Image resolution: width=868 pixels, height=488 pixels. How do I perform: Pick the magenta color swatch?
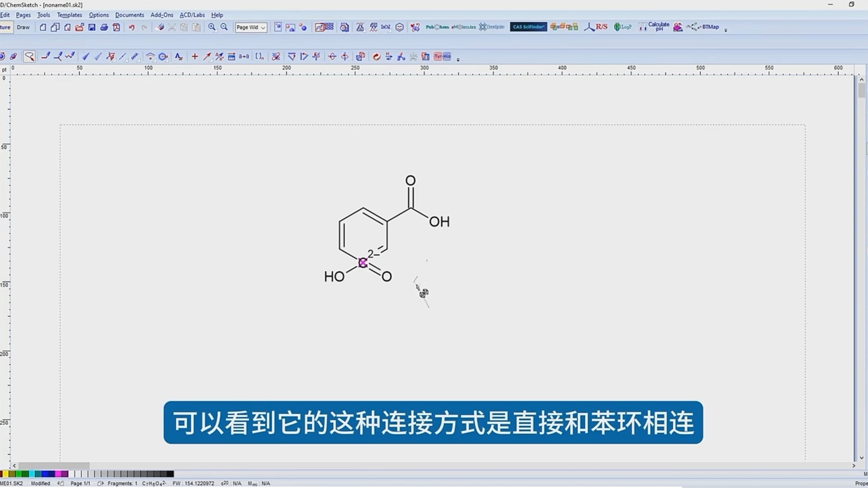[x=58, y=474]
